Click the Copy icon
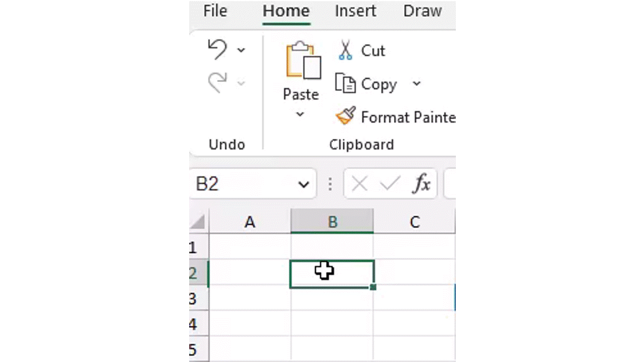This screenshot has width=644, height=362. (x=346, y=83)
